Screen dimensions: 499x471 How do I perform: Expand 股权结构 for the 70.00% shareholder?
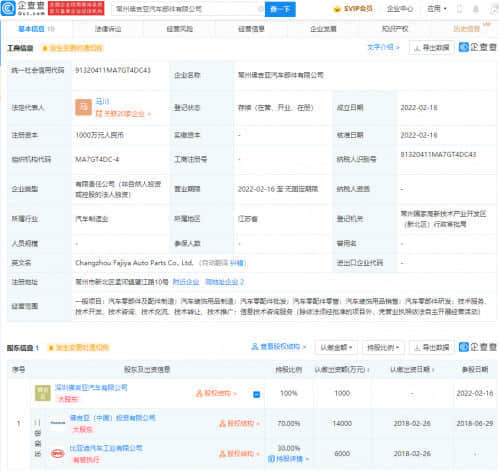[239, 423]
